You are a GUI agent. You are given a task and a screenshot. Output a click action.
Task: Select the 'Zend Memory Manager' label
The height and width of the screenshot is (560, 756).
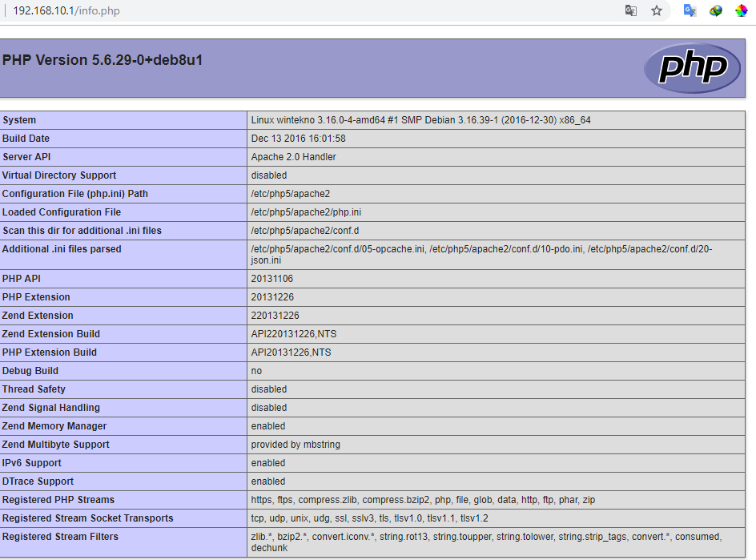click(54, 426)
